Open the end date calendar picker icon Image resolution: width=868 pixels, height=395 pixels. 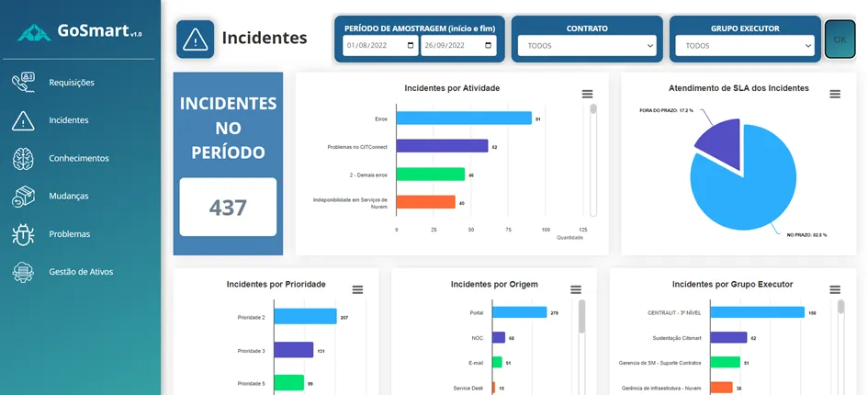point(489,45)
